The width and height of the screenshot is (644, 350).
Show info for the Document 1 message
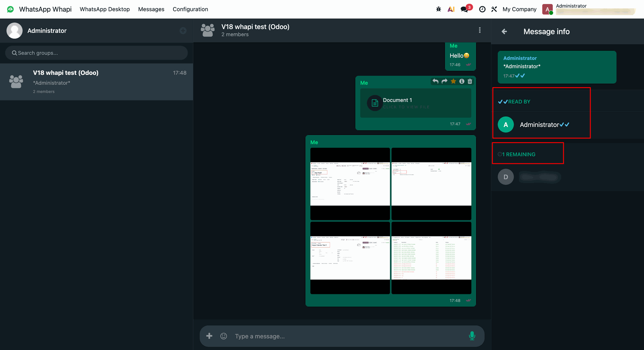point(462,81)
